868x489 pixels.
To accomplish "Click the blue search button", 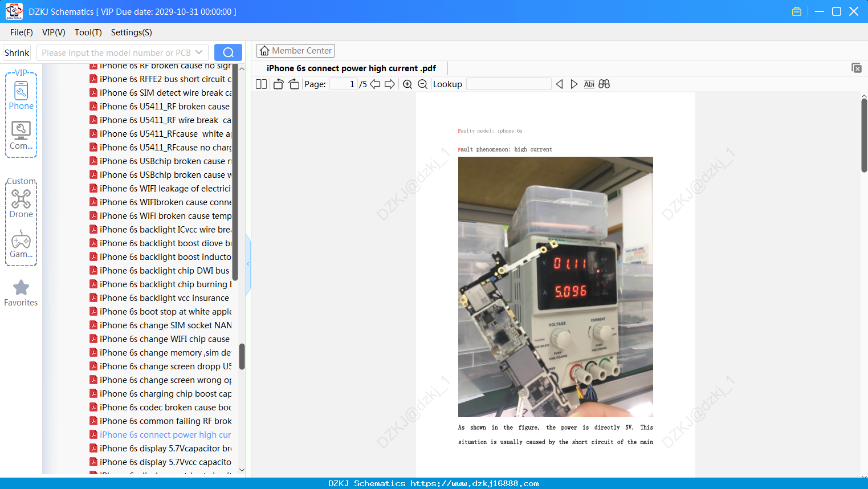I will coord(228,52).
